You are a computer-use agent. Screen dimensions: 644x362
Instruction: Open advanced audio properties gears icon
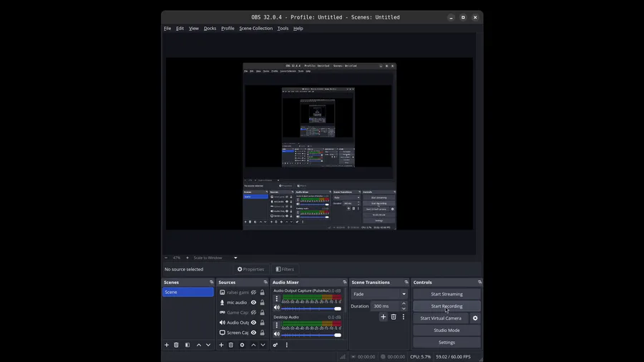coord(275,345)
